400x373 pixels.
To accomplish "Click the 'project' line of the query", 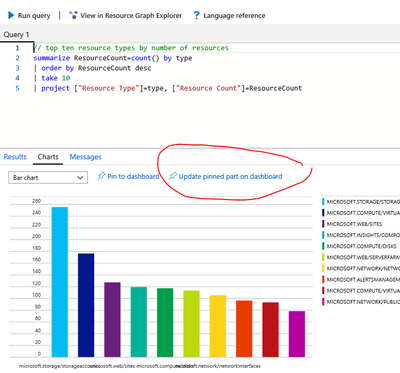I will 168,88.
